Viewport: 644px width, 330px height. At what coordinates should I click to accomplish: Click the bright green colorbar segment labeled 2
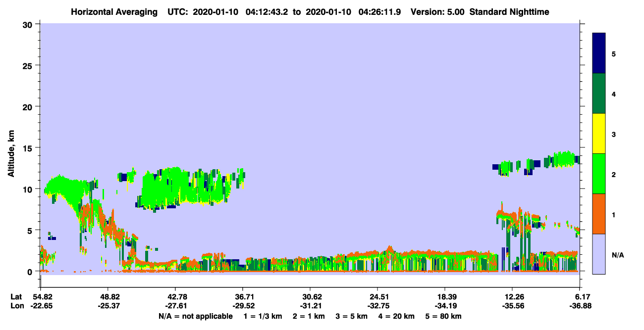point(599,174)
